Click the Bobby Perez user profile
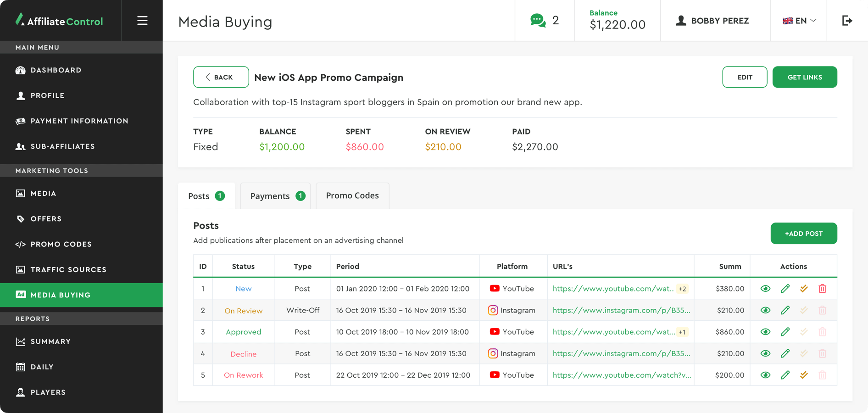Viewport: 868px width, 413px height. (x=712, y=21)
